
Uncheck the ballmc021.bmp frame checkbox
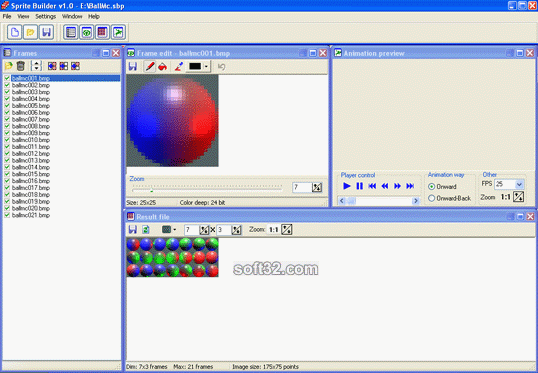pyautogui.click(x=7, y=215)
